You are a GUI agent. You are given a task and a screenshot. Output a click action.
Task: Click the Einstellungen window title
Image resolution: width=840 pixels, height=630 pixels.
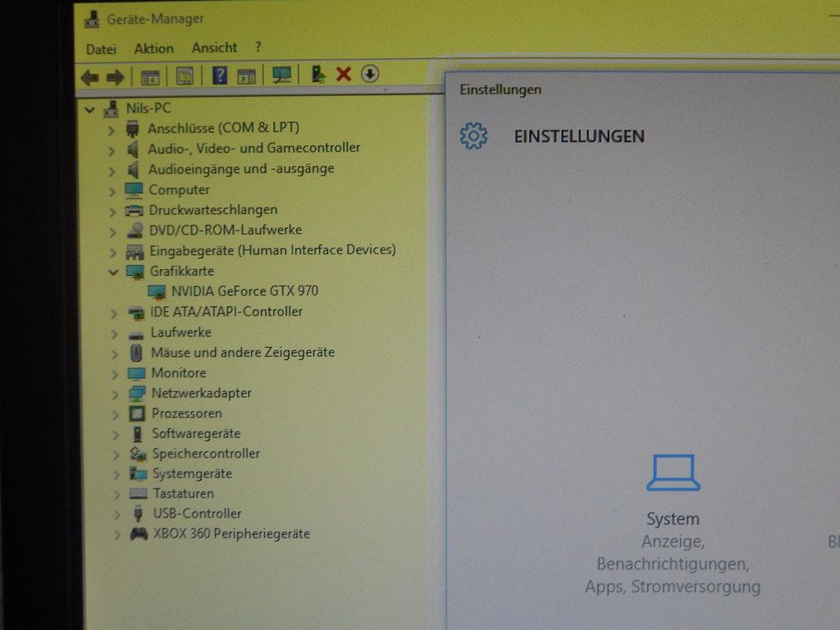pyautogui.click(x=500, y=89)
